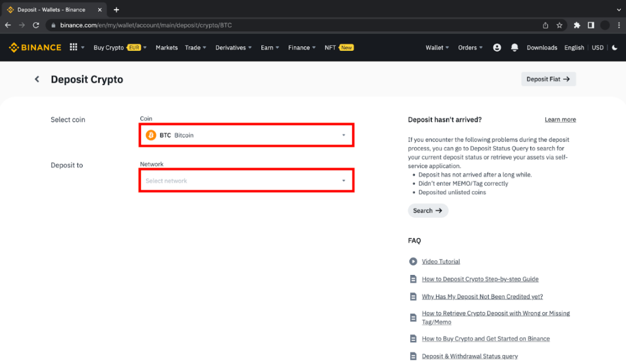Viewport: 626px width, 364px height.
Task: Go back with the browser back arrow
Action: coord(8,25)
